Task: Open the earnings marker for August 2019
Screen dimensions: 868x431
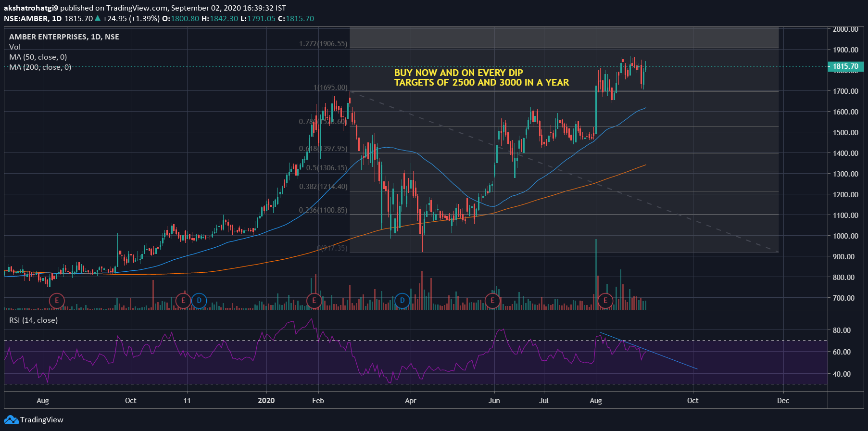Action: 57,301
